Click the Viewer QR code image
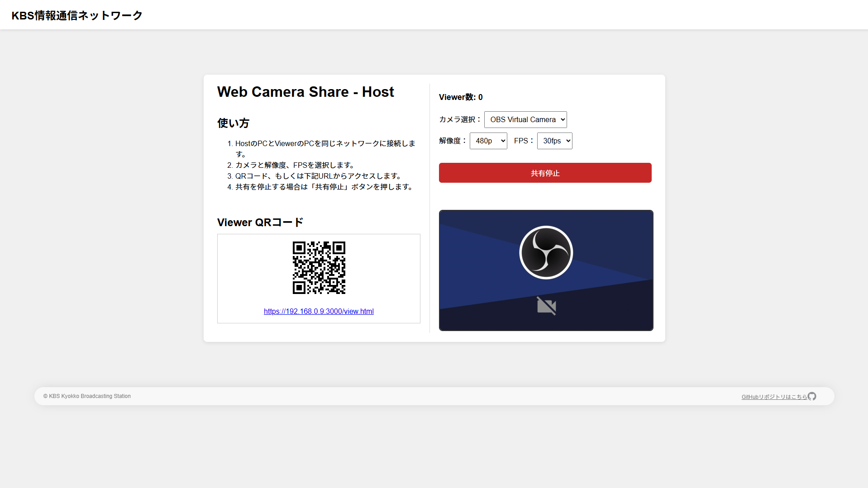This screenshot has height=488, width=868. (x=319, y=268)
